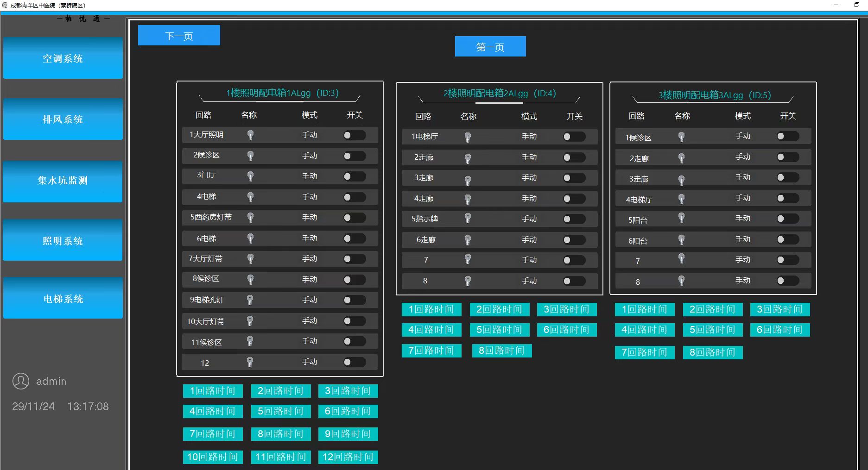Toggle the switch for 9电梯孔灯

pos(355,300)
